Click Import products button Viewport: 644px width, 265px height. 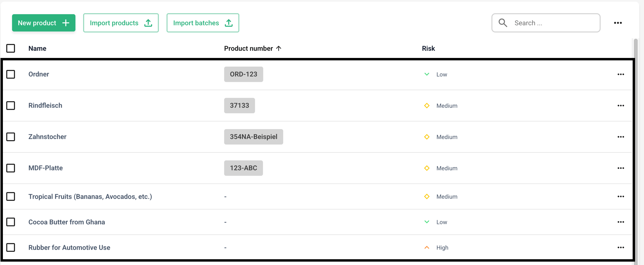[x=121, y=23]
